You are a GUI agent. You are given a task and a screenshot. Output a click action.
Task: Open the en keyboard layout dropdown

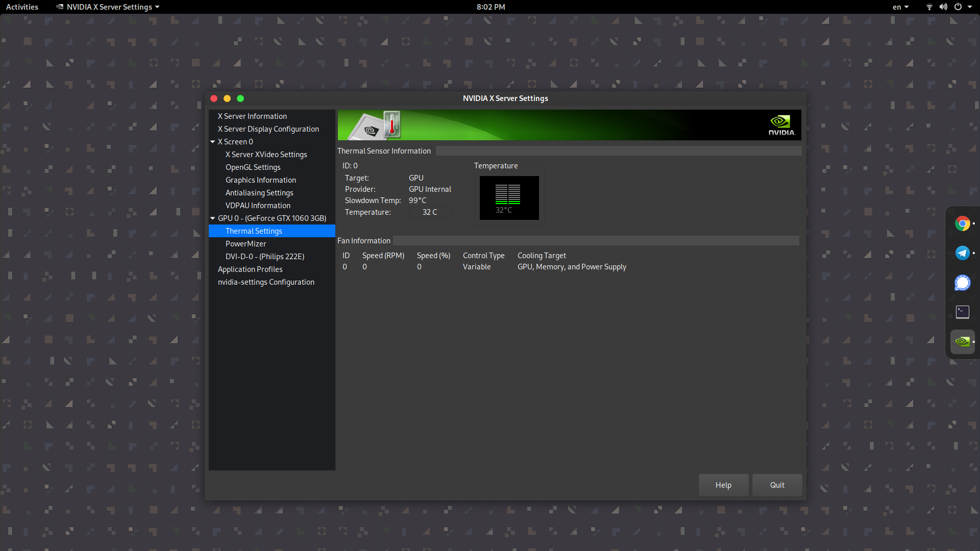[900, 7]
